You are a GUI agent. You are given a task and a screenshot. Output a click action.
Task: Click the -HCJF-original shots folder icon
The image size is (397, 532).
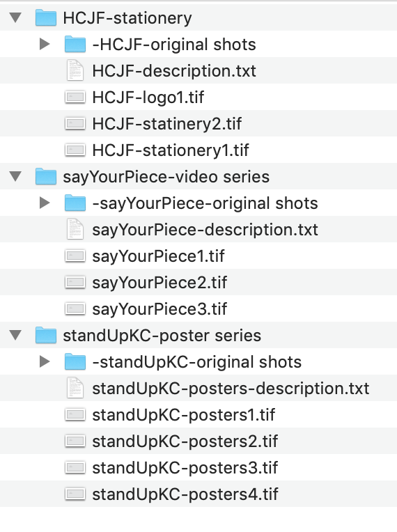pyautogui.click(x=75, y=44)
